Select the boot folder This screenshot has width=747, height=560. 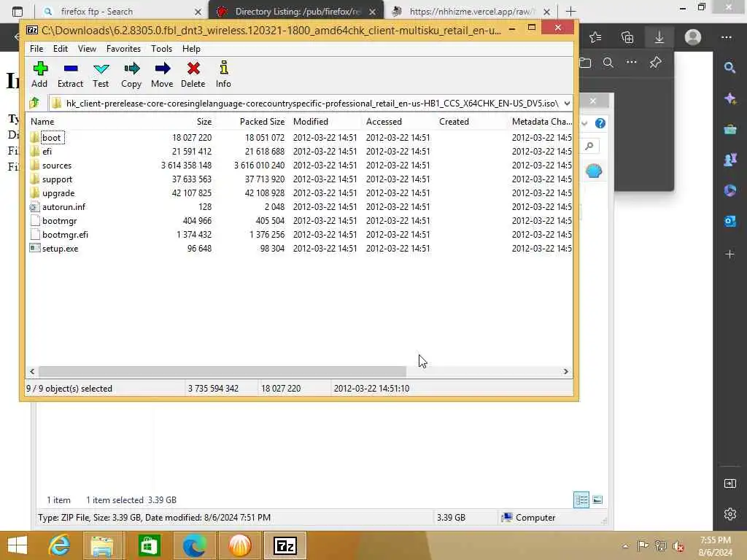[52, 138]
